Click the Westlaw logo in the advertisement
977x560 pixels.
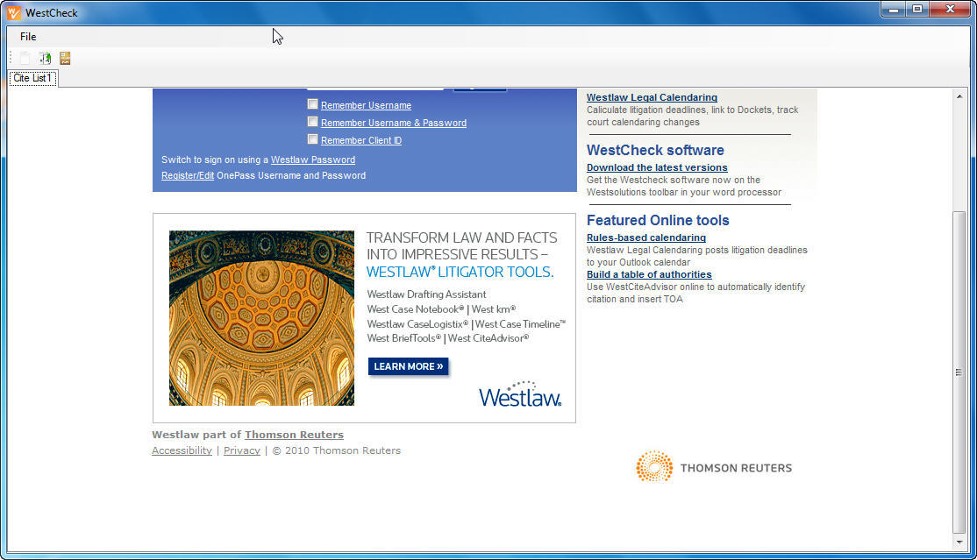(x=519, y=393)
